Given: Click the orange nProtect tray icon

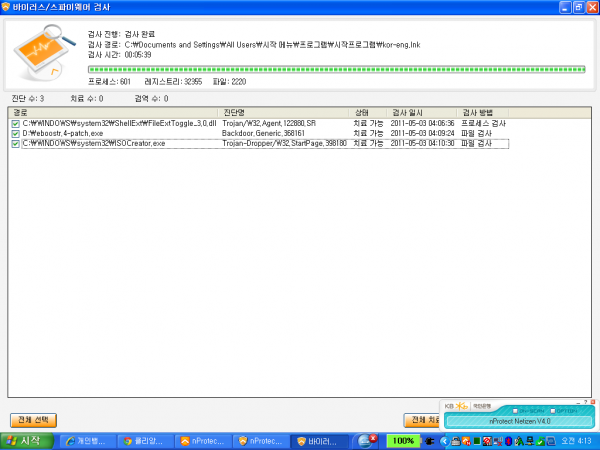Looking at the screenshot, I should click(466, 441).
